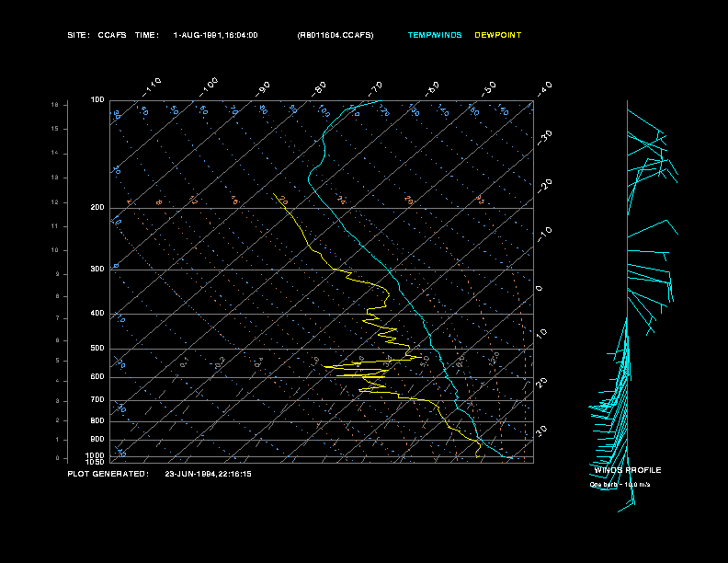Click the PLOT GENERATED: label
Screen dimensions: 728x563
pyautogui.click(x=108, y=474)
